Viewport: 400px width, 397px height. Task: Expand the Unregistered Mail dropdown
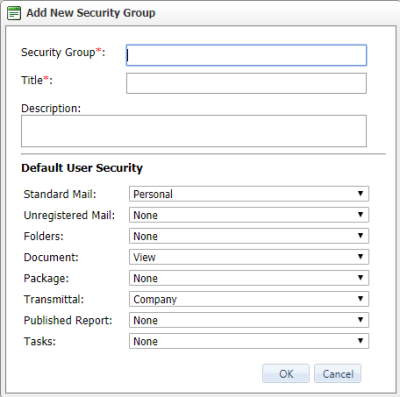(249, 215)
